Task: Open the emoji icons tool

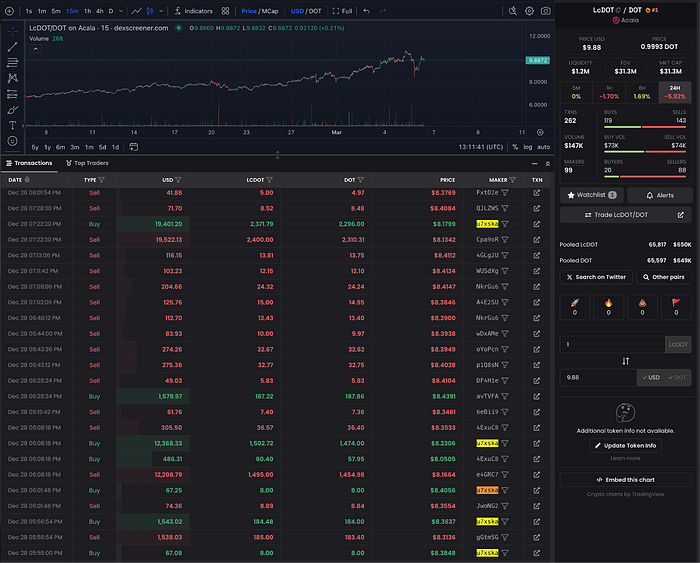Action: [12, 141]
